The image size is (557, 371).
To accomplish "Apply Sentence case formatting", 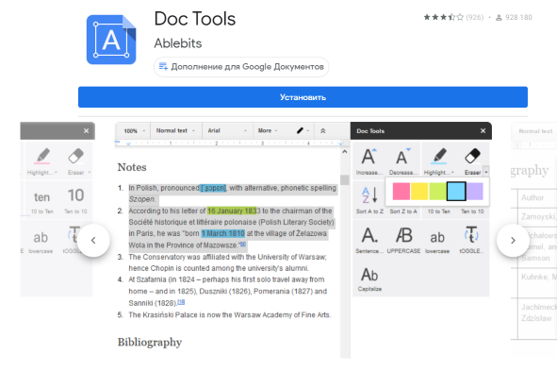I will (369, 235).
